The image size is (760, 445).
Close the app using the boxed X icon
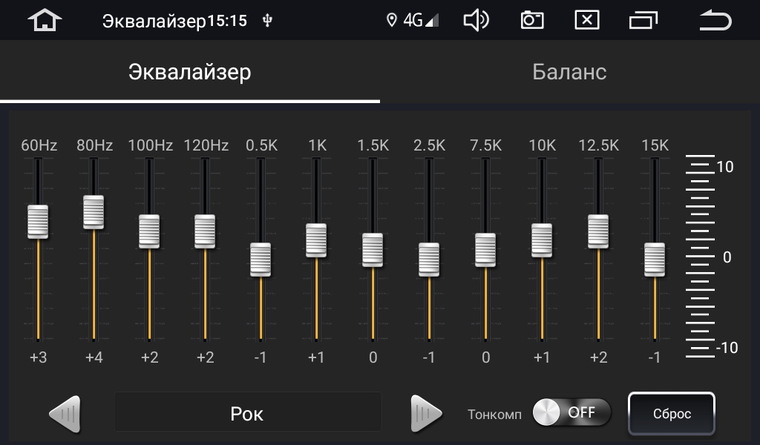(588, 20)
